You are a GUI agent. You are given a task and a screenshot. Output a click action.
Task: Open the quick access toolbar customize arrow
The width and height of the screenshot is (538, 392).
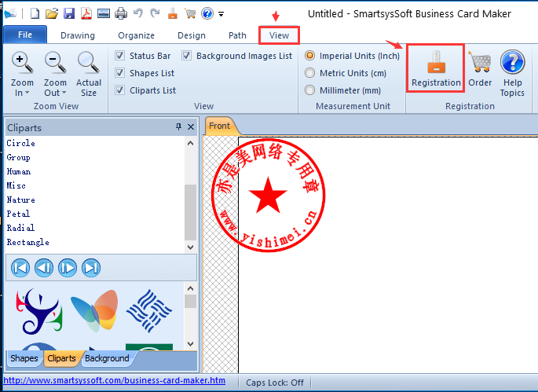(221, 14)
